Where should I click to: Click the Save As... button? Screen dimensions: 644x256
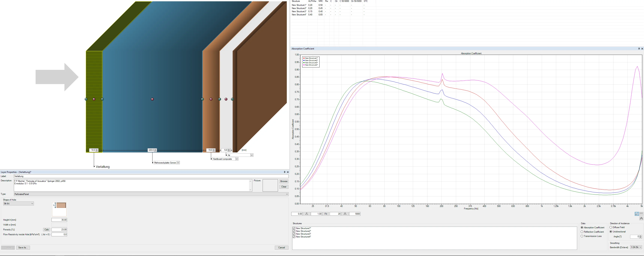[23, 248]
